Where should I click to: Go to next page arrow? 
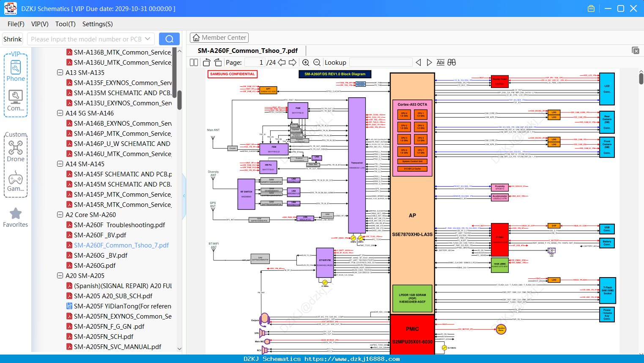293,63
